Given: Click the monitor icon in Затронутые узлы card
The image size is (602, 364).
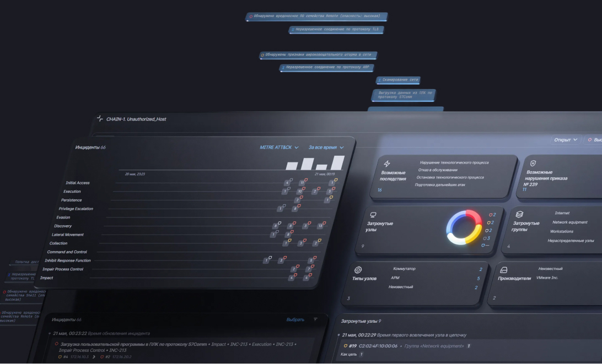Looking at the screenshot, I should tap(373, 215).
